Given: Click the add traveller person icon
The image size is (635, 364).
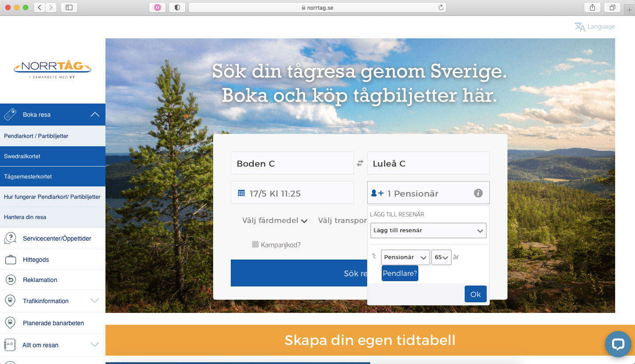Looking at the screenshot, I should pos(377,193).
